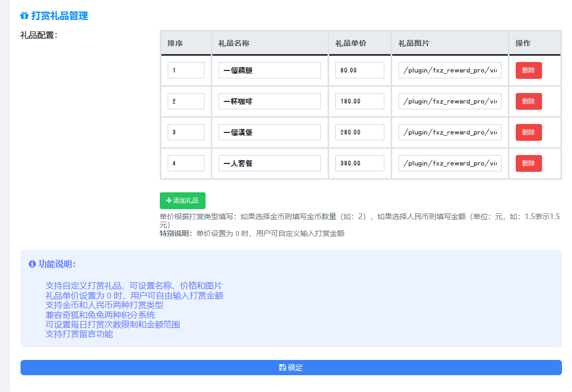
Task: Edit the sort order field with value 4
Action: (x=186, y=163)
